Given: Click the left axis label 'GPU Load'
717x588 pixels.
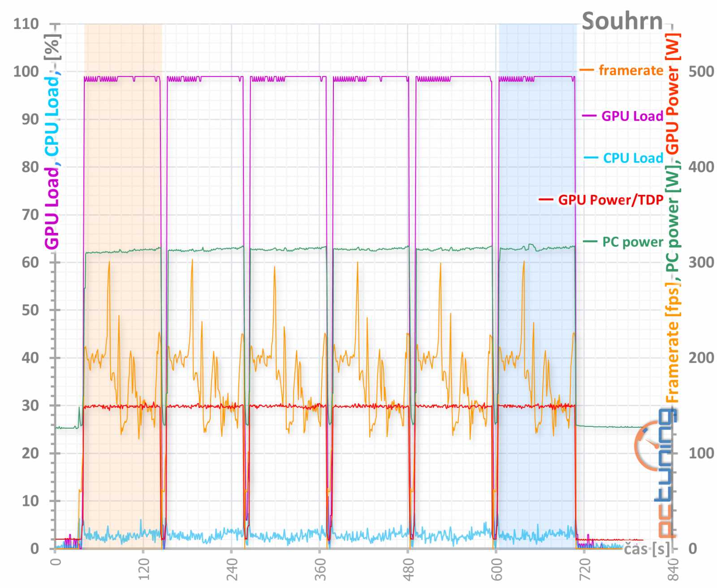Looking at the screenshot, I should [x=52, y=208].
